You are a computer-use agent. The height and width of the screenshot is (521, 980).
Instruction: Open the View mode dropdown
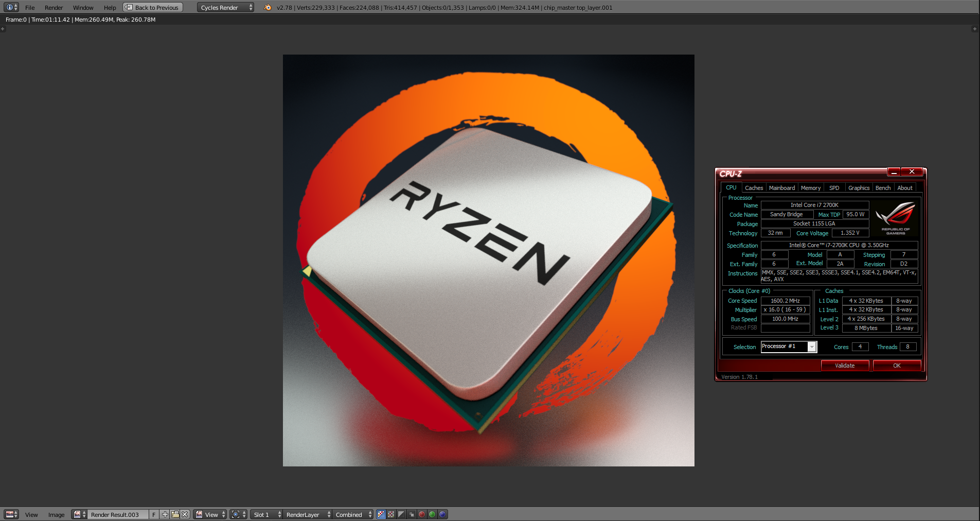pyautogui.click(x=210, y=514)
